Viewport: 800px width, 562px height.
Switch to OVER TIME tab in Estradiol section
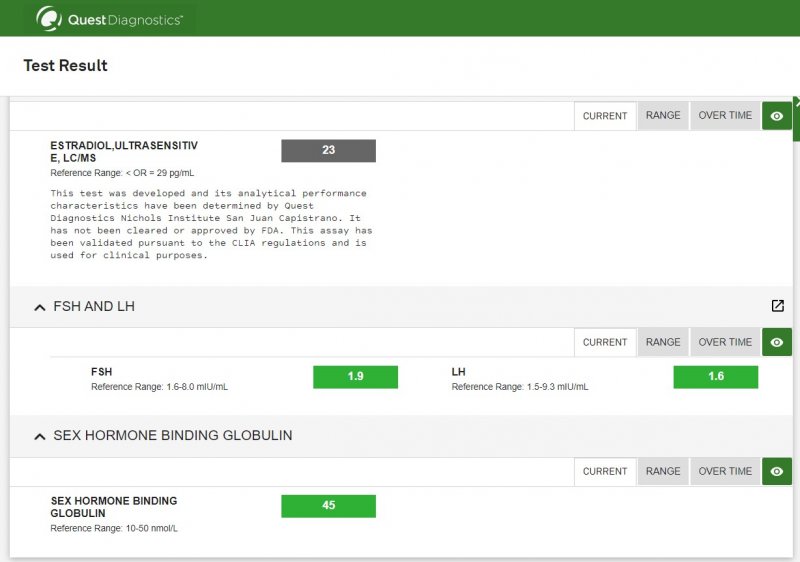click(x=725, y=115)
